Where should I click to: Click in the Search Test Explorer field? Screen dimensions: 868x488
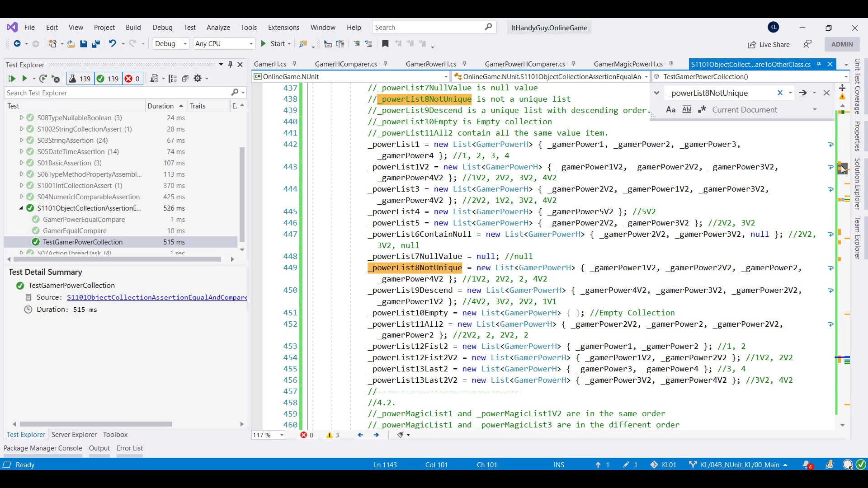tap(118, 93)
